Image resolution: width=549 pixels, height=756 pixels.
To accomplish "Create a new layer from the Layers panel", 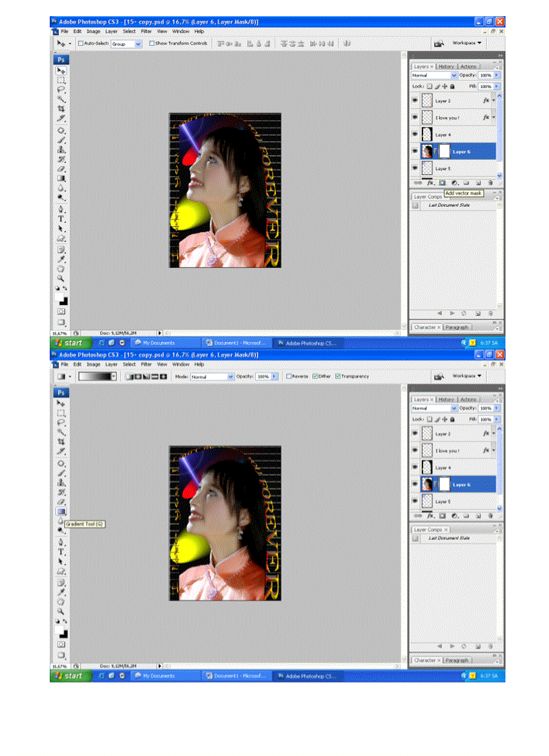I will click(x=478, y=516).
